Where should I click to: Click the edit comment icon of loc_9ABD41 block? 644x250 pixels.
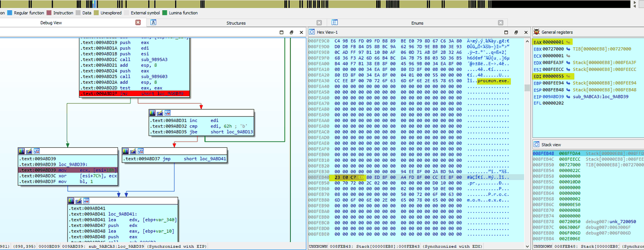pyautogui.click(x=78, y=200)
